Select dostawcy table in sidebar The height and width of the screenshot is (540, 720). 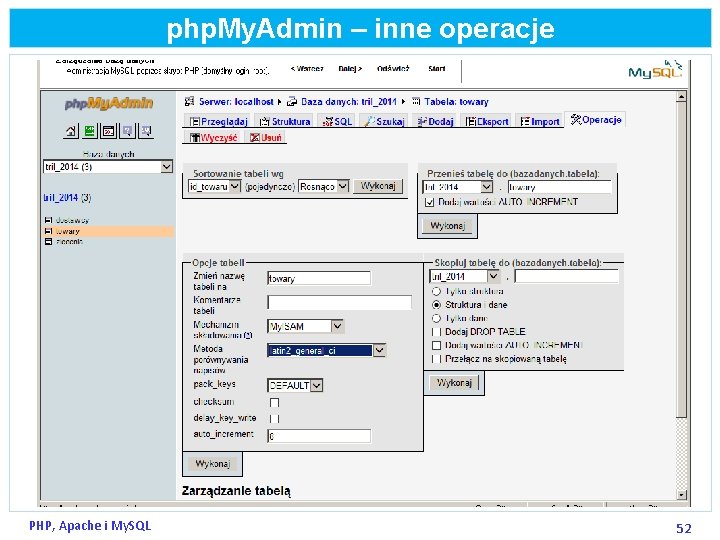[72, 220]
